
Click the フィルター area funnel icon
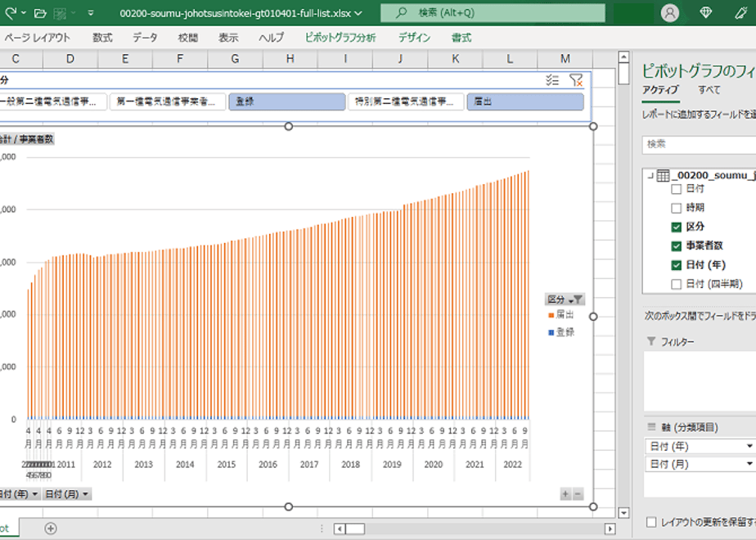click(x=651, y=342)
